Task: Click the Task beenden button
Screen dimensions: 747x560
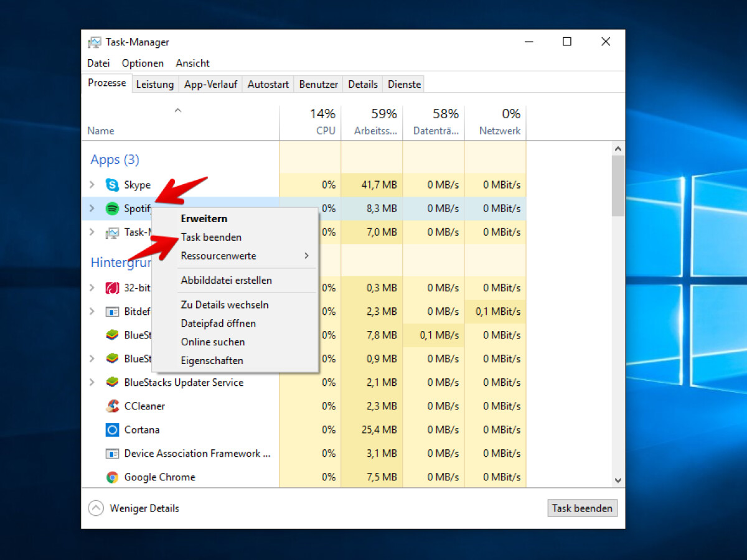Action: click(582, 508)
